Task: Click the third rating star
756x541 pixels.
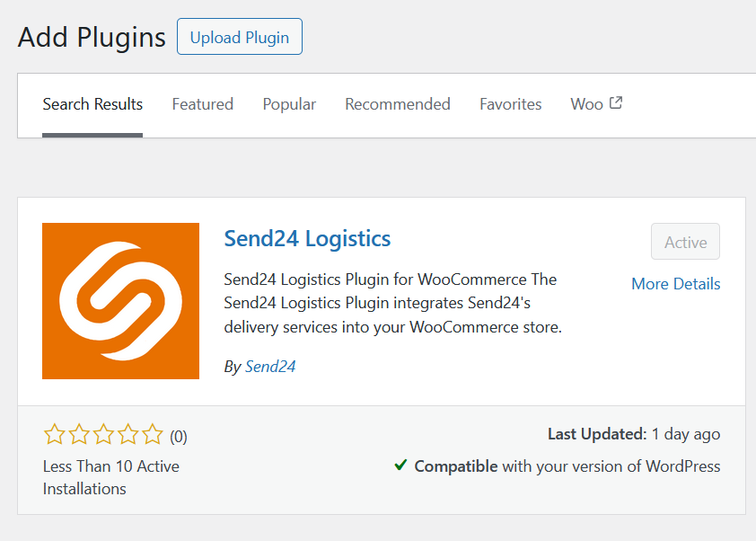Action: point(102,435)
